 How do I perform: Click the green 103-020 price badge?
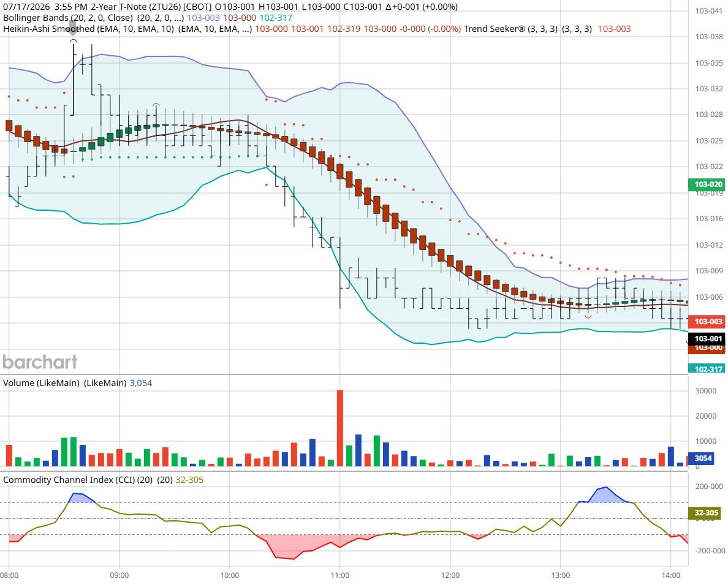click(706, 184)
